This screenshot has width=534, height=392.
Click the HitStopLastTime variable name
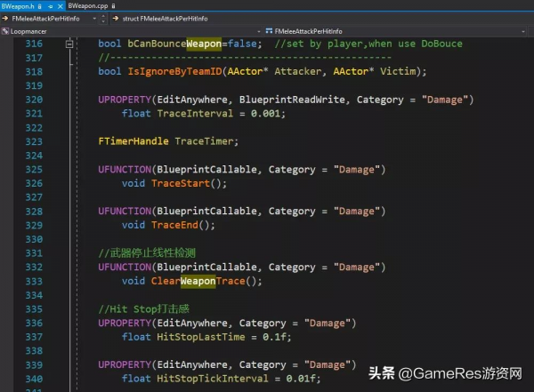point(201,337)
